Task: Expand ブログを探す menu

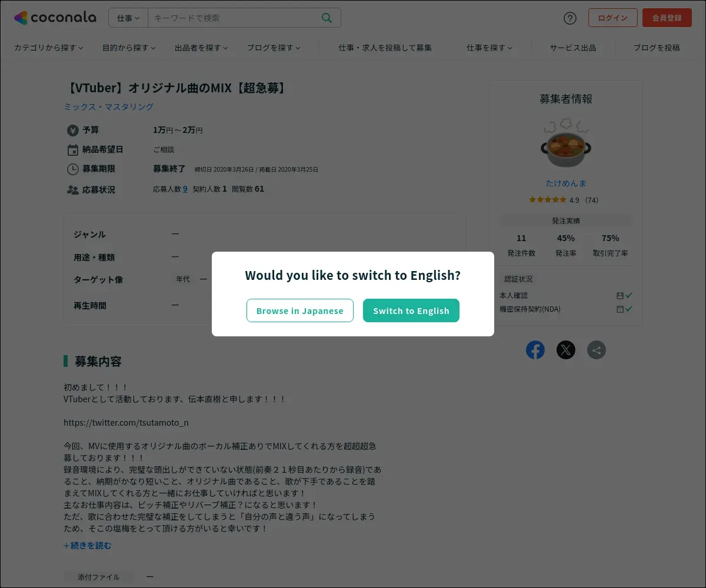Action: click(274, 48)
